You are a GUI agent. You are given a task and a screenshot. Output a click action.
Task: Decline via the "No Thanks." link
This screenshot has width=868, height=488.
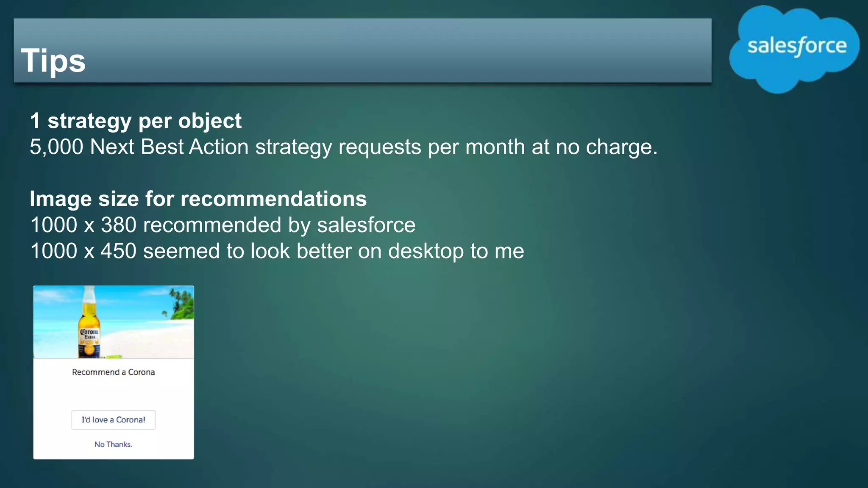pyautogui.click(x=113, y=444)
